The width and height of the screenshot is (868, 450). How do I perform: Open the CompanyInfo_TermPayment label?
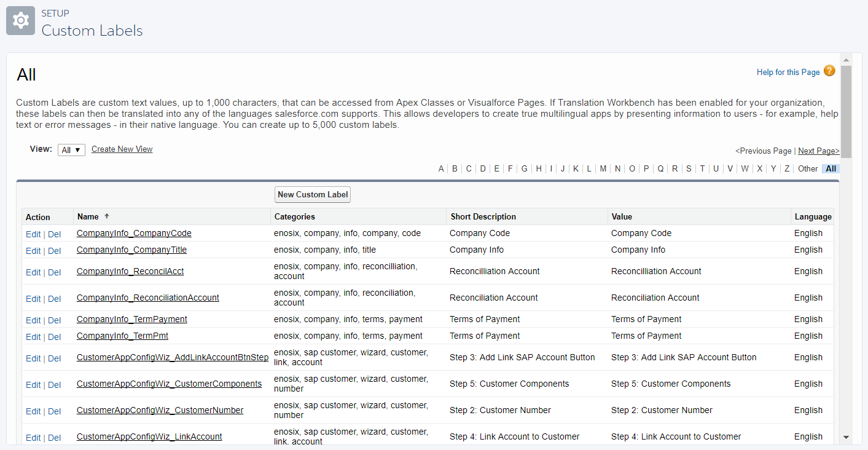132,319
